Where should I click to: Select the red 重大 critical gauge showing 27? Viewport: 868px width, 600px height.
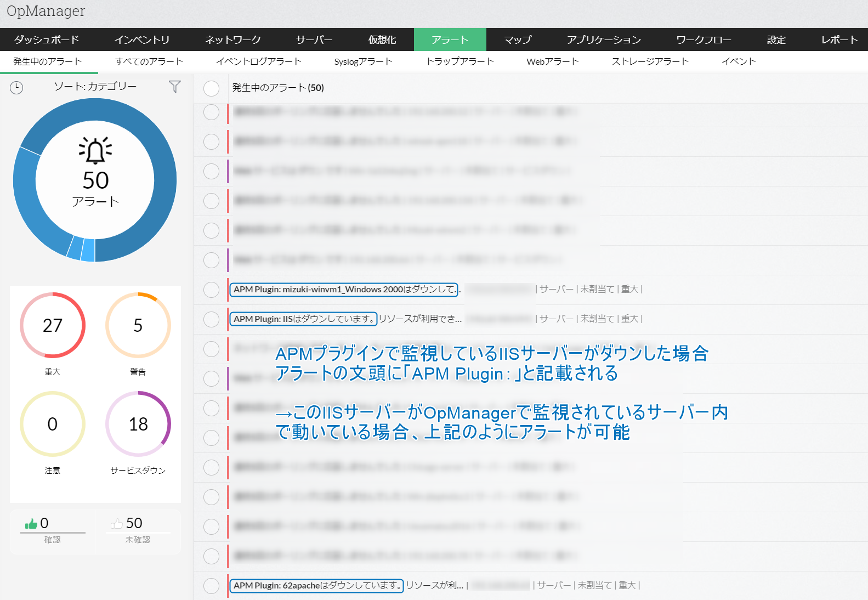(x=53, y=325)
